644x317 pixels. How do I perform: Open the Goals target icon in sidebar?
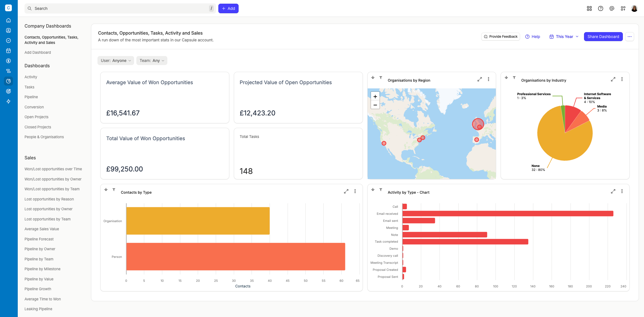coord(8,91)
